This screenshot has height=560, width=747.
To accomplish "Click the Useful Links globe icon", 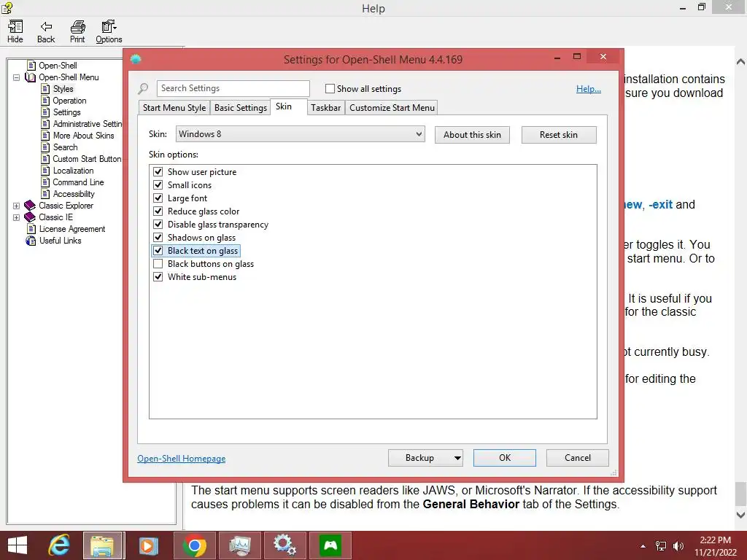I will [x=31, y=241].
